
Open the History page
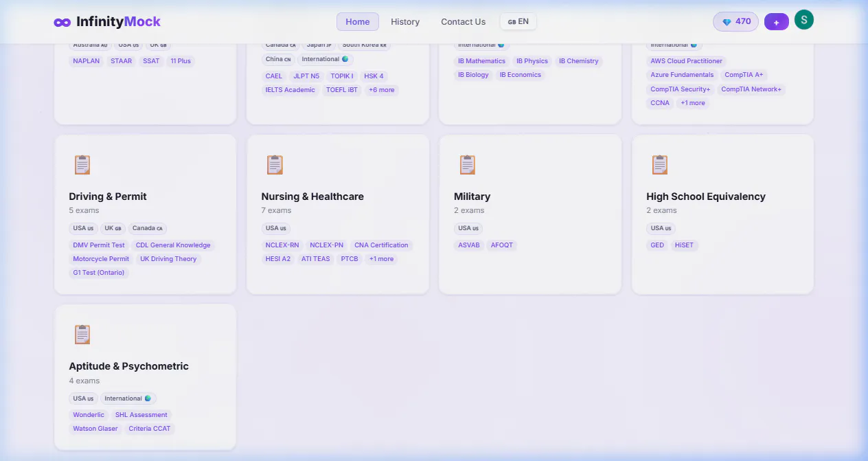point(405,21)
